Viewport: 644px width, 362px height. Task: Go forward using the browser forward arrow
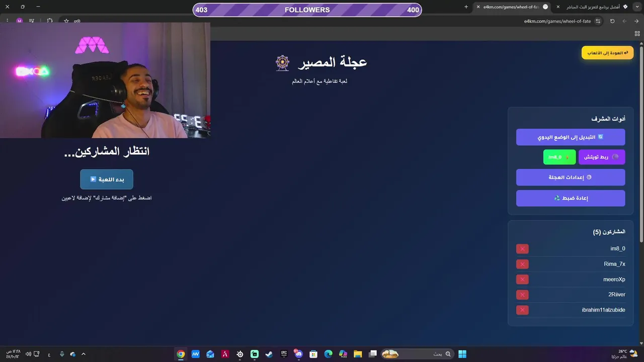624,21
